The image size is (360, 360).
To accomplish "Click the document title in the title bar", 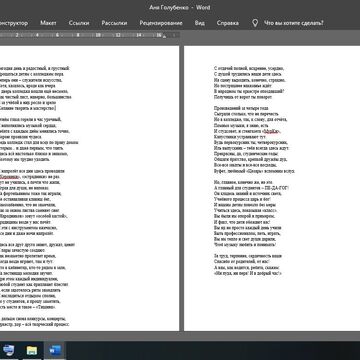I will tap(180, 7).
